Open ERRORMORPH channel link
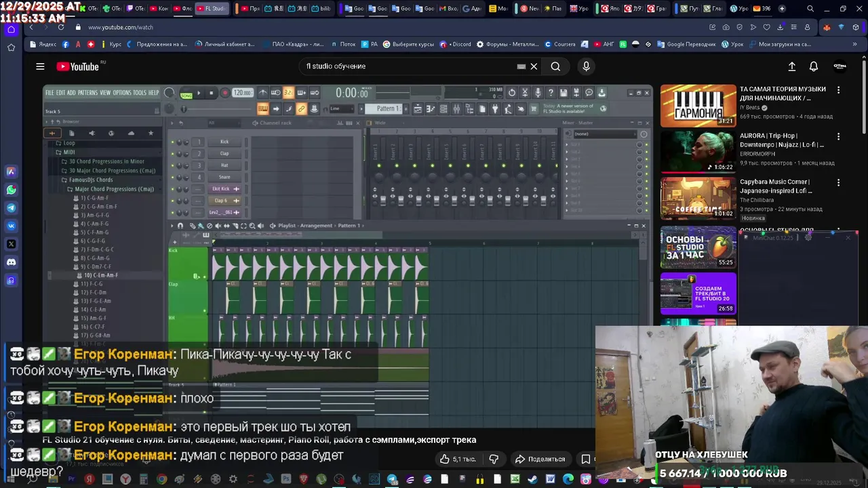The height and width of the screenshot is (488, 868). tap(757, 154)
